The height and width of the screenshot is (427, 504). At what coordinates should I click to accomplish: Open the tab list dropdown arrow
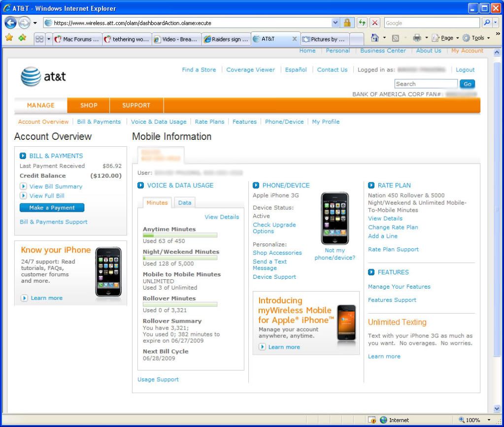point(49,39)
